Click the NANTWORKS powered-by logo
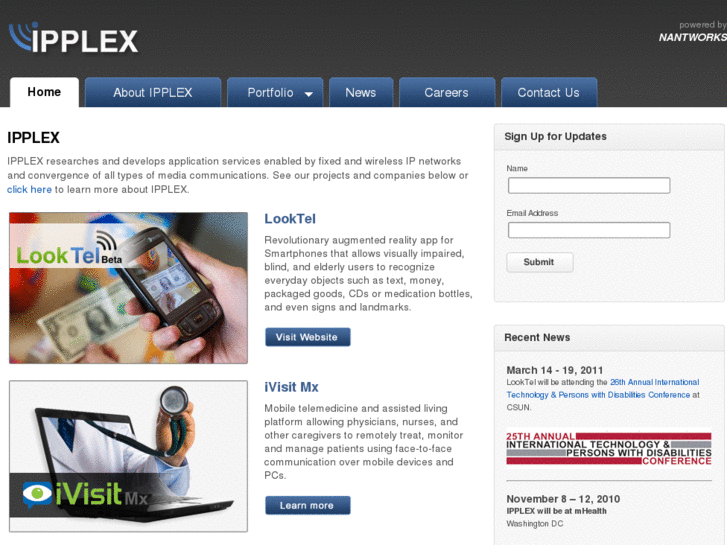 coord(693,32)
